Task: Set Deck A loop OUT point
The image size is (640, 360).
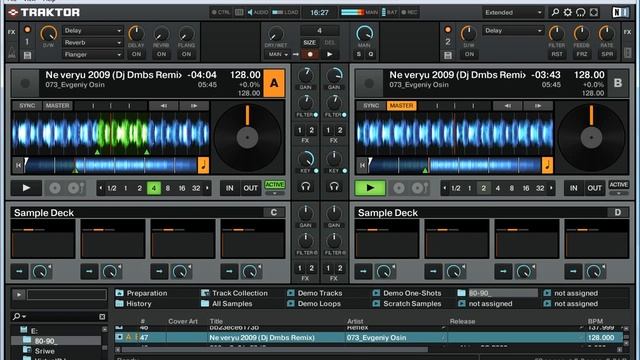Action: tap(251, 188)
